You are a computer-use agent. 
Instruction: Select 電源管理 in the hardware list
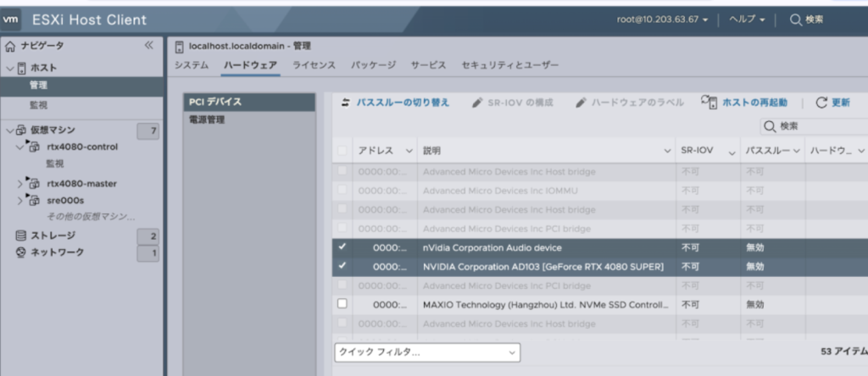208,120
